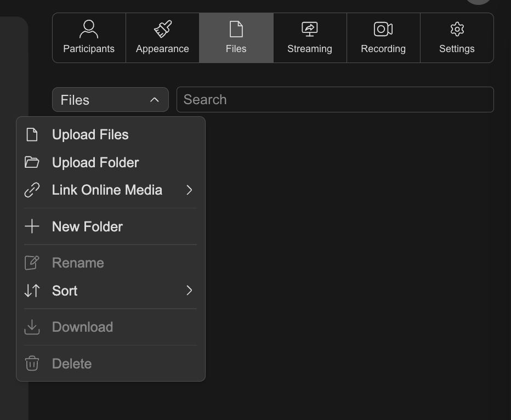511x420 pixels.
Task: Click the Download tray icon
Action: click(x=32, y=327)
